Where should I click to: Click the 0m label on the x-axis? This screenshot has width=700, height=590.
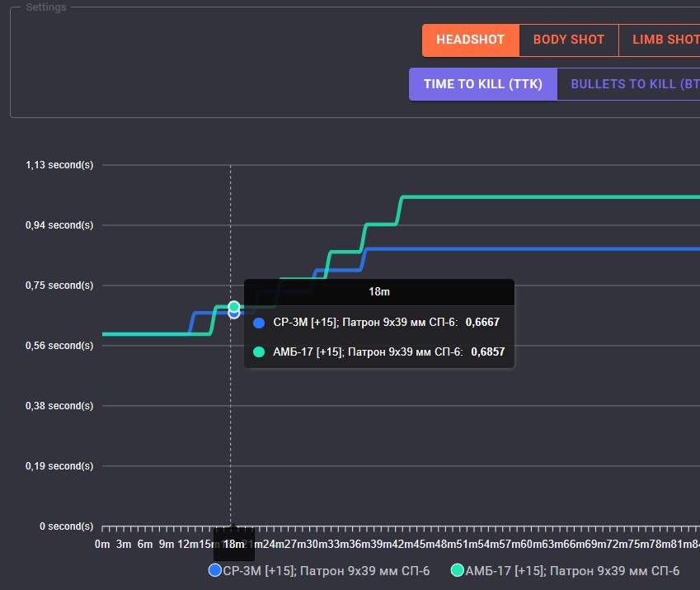pyautogui.click(x=102, y=544)
